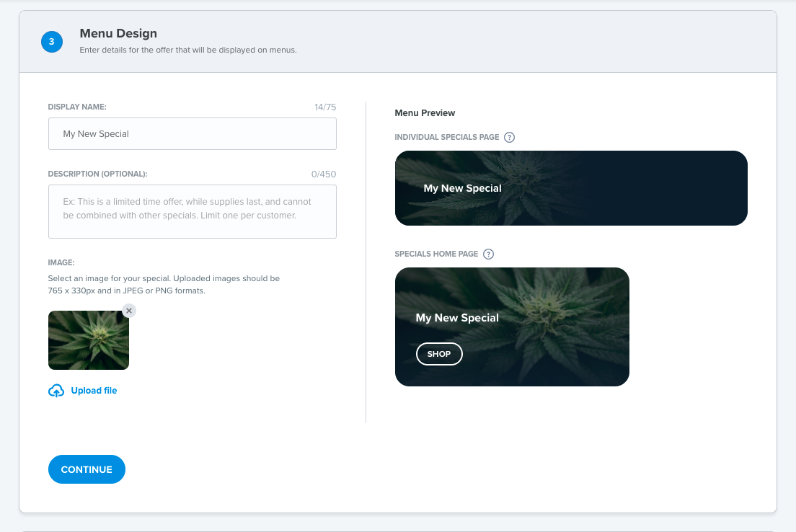Select the Display Name text field
Image resolution: width=796 pixels, height=532 pixels.
(x=192, y=133)
